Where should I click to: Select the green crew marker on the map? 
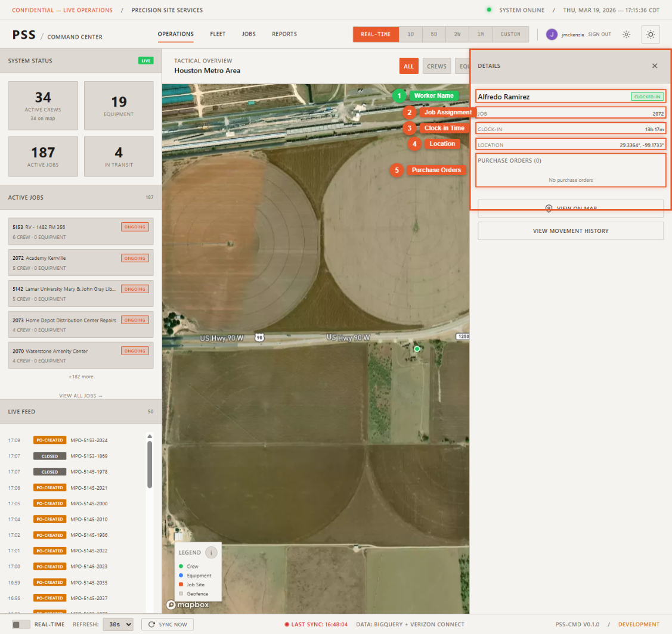pyautogui.click(x=417, y=349)
